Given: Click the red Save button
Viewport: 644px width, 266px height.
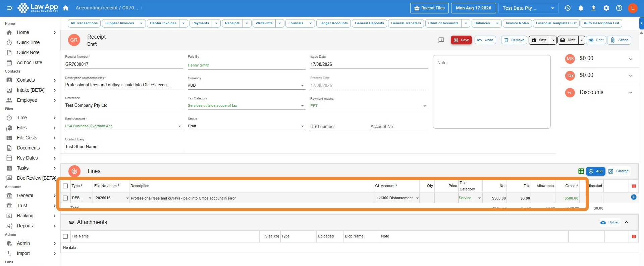Looking at the screenshot, I should point(461,40).
